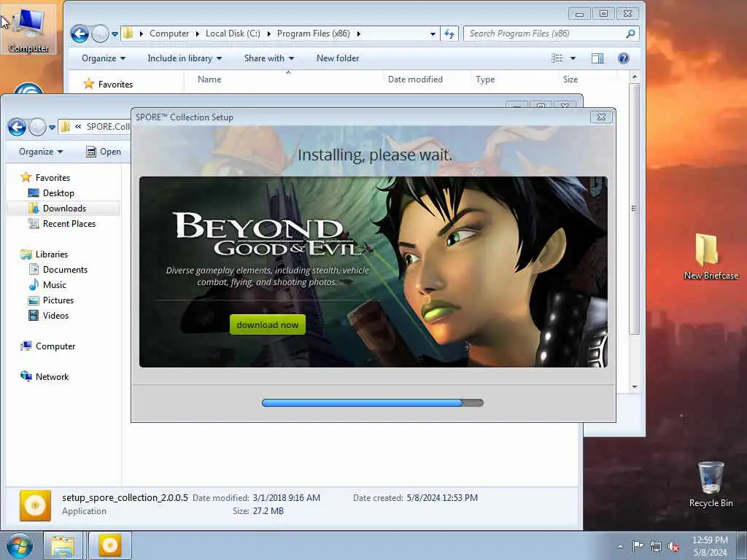Select Network in the navigation pane

(44, 377)
